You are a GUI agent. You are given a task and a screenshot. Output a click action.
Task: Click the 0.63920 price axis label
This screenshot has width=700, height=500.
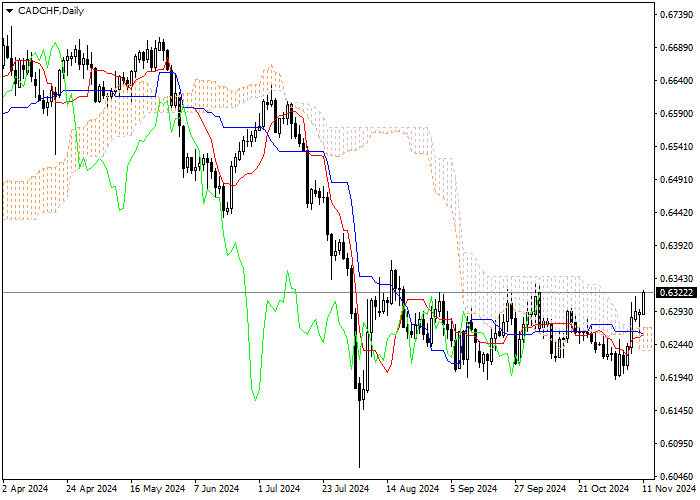676,246
